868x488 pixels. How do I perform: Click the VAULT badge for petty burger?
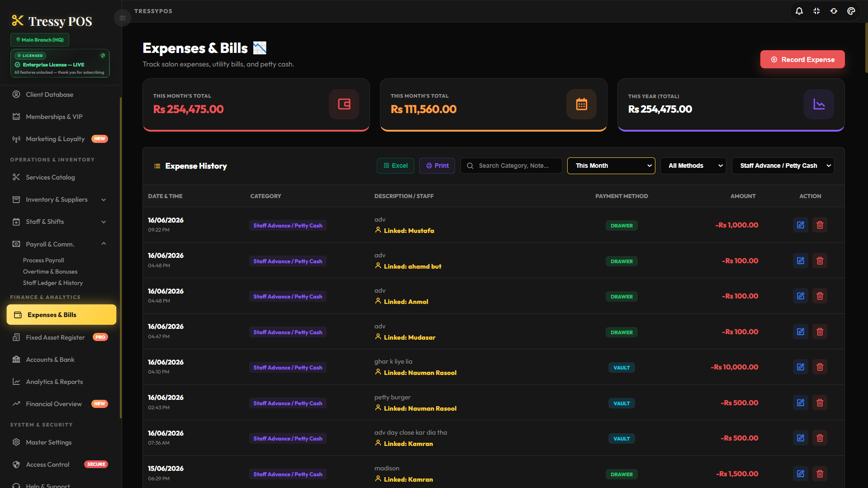(x=621, y=403)
